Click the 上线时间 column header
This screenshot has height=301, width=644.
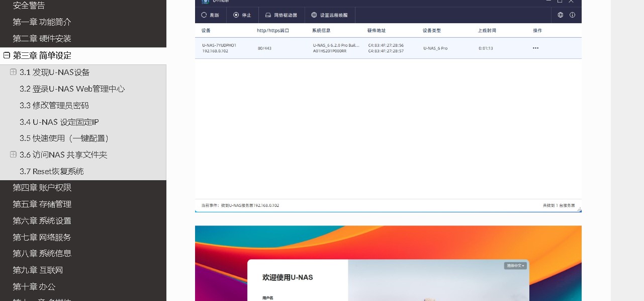coord(487,31)
